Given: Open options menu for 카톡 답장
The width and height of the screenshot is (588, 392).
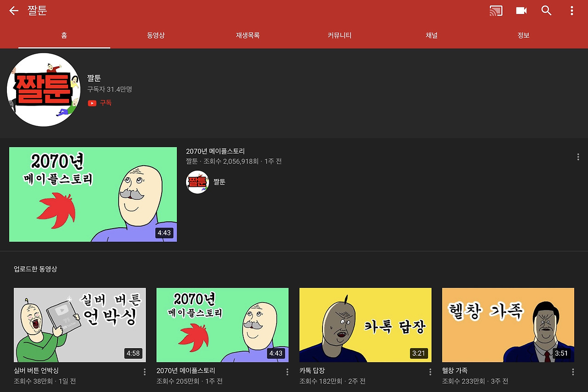Looking at the screenshot, I should pyautogui.click(x=430, y=372).
